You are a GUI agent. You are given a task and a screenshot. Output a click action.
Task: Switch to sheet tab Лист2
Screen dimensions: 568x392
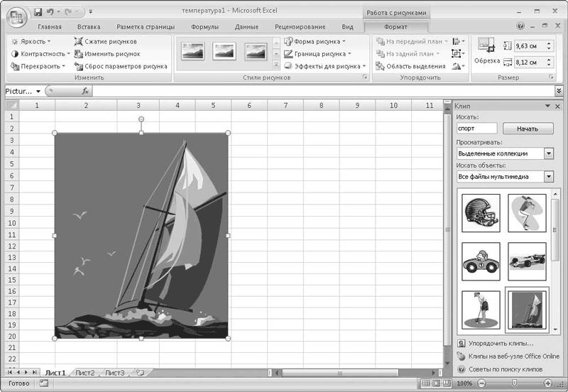coord(85,372)
